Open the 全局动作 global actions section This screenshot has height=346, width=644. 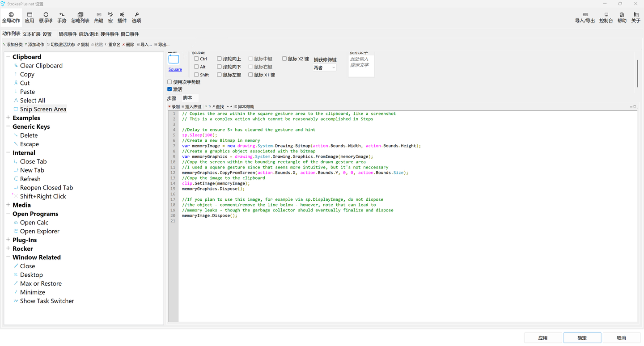[x=11, y=17]
